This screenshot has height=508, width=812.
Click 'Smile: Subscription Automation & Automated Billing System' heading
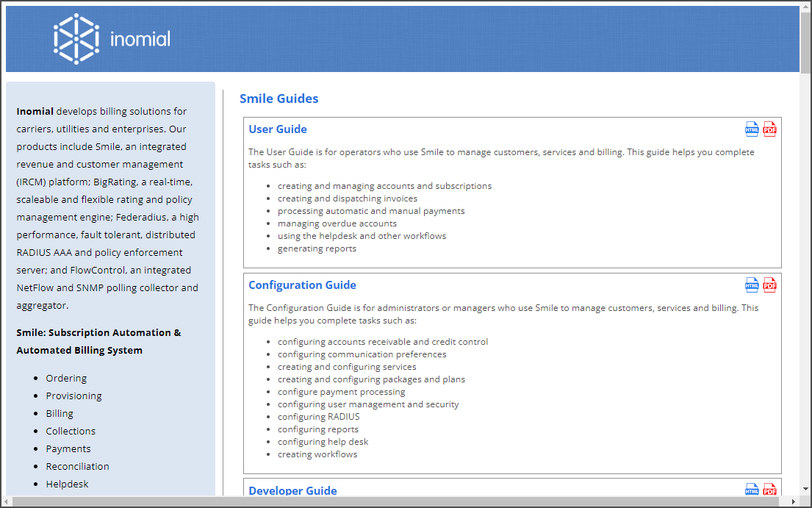[98, 341]
